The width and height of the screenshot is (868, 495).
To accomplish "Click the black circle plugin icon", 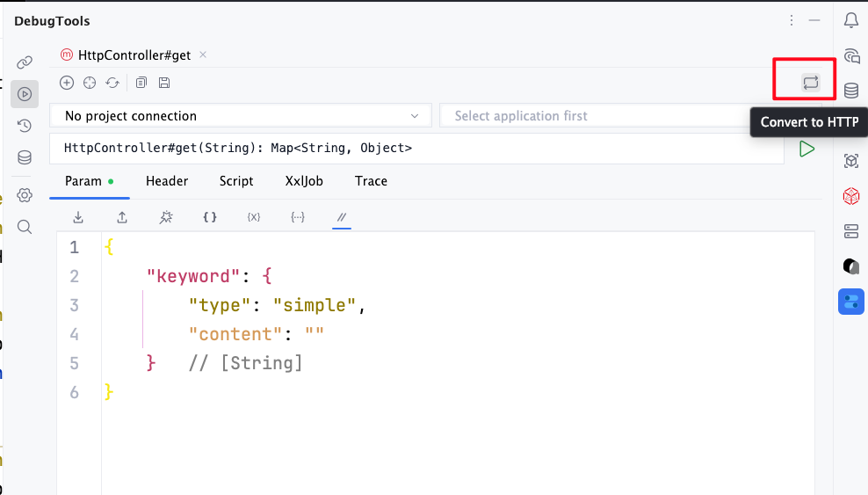I will 851,266.
